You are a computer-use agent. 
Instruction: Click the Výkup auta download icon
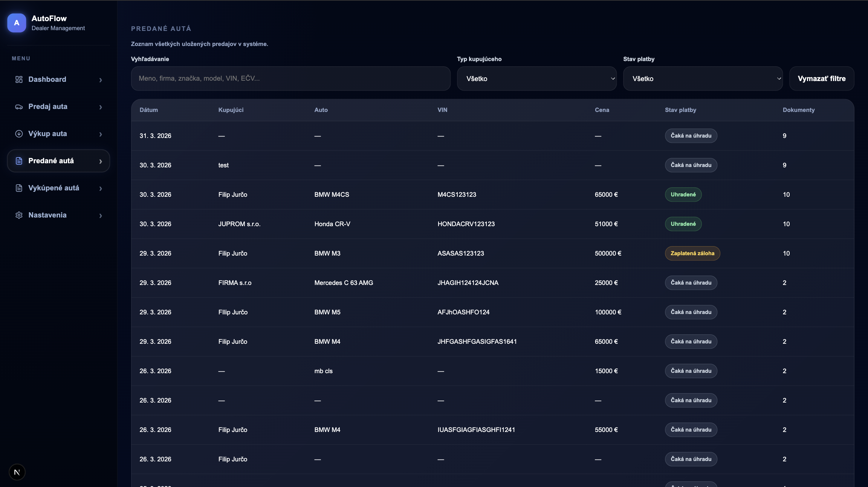pyautogui.click(x=19, y=134)
